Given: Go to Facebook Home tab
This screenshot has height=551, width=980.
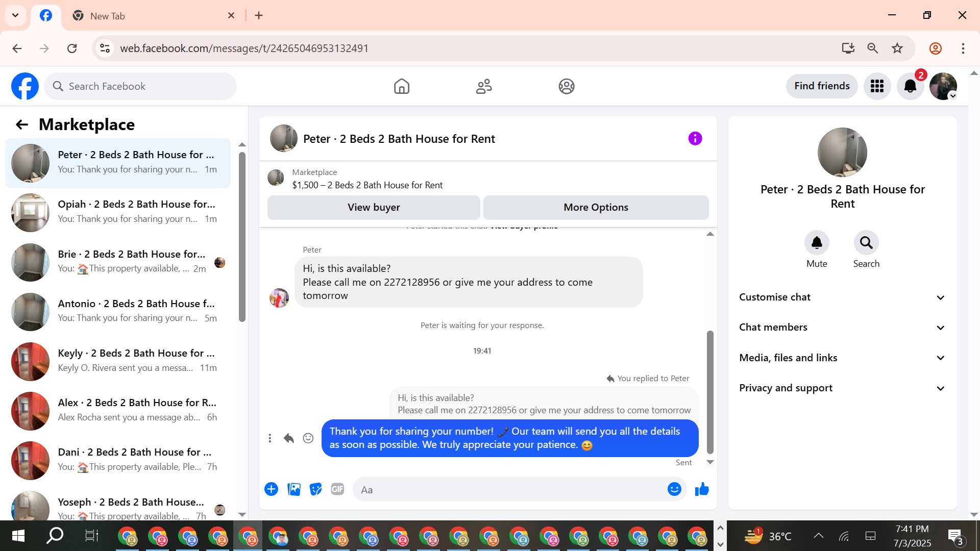Looking at the screenshot, I should (x=402, y=86).
